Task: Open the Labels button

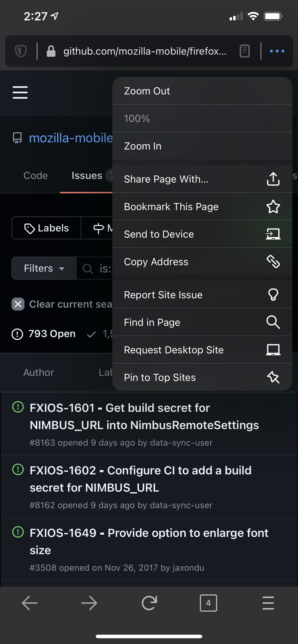Action: click(x=46, y=228)
